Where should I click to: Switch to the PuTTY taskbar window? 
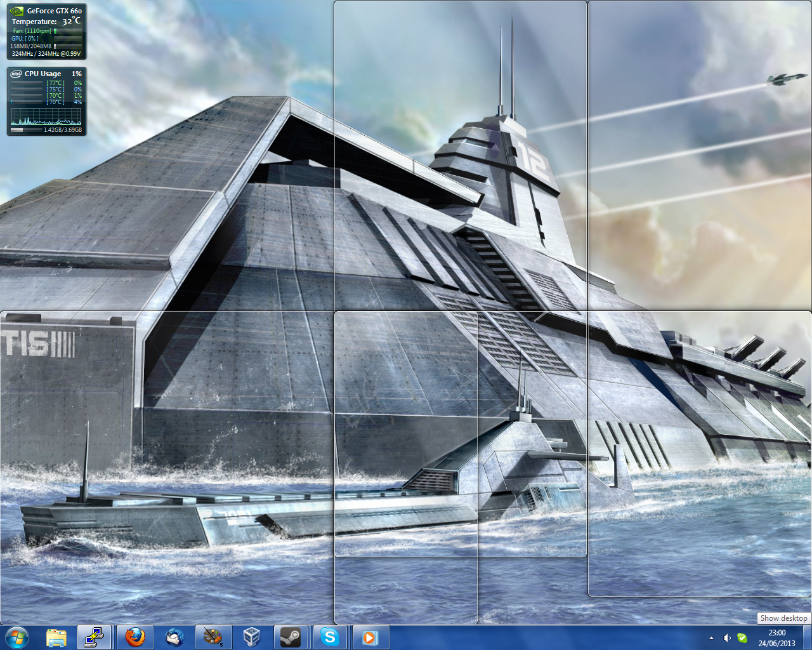pos(95,637)
